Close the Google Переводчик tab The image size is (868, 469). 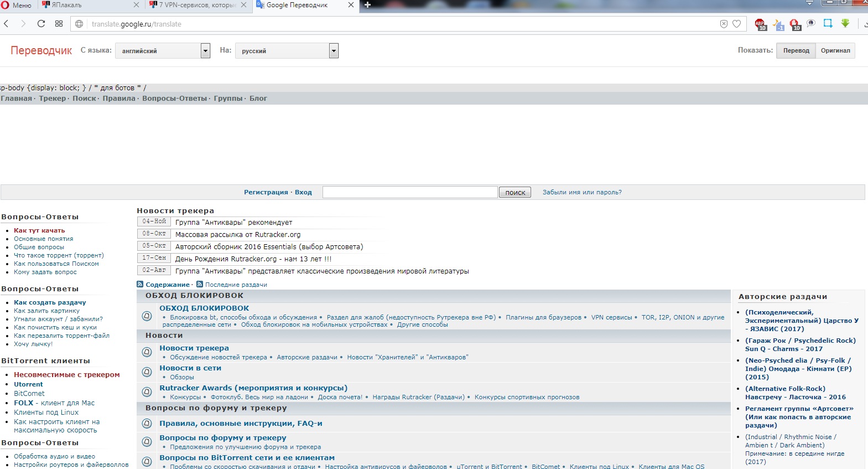point(351,5)
